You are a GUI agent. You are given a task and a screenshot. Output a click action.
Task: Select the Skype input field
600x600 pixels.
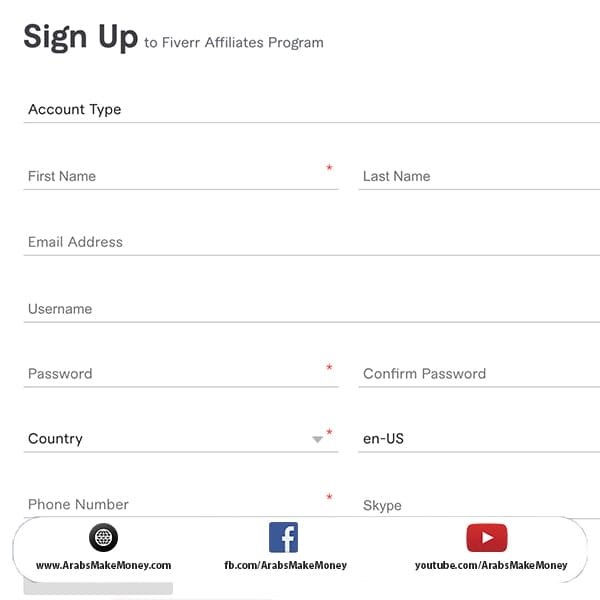(478, 506)
